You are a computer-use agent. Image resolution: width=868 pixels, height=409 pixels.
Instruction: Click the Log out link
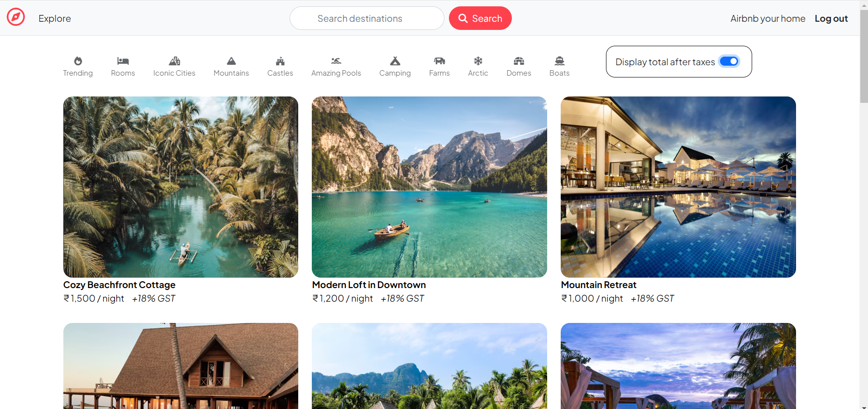[x=831, y=19]
